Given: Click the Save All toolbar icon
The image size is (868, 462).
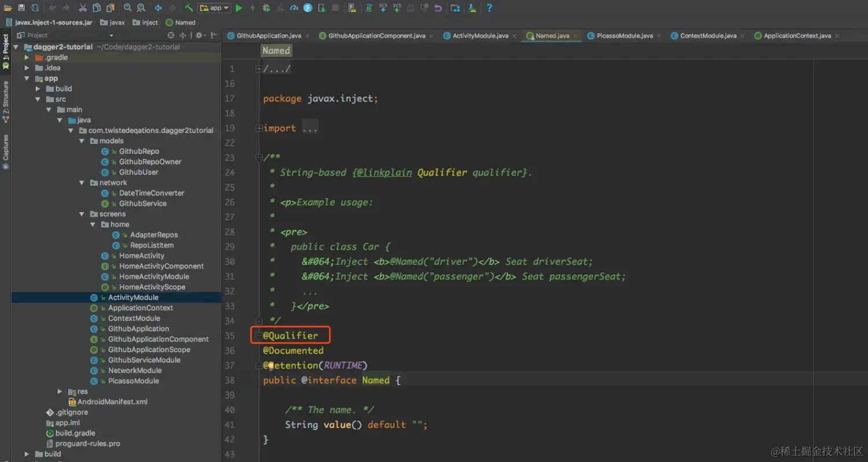Looking at the screenshot, I should coord(21,8).
